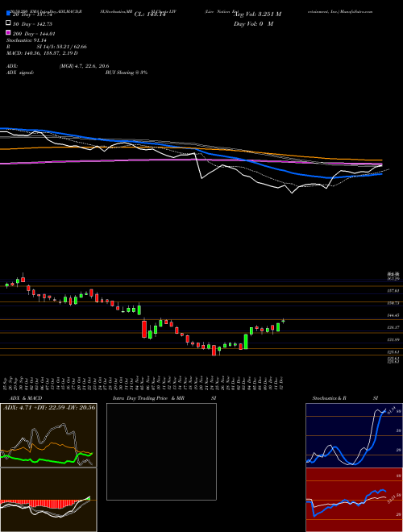
Task: Click the 150.73 price axis label
Action: click(393, 303)
